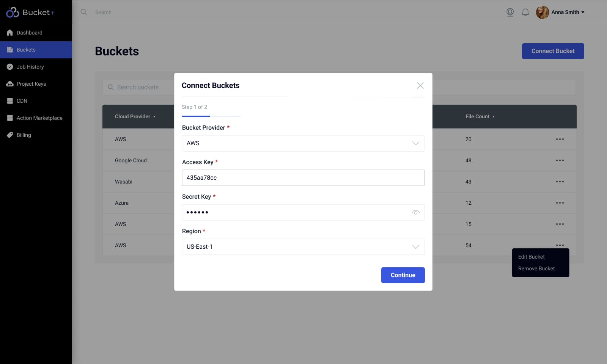The image size is (607, 364).
Task: Select Remove Bucket from the context menu
Action: point(536,268)
